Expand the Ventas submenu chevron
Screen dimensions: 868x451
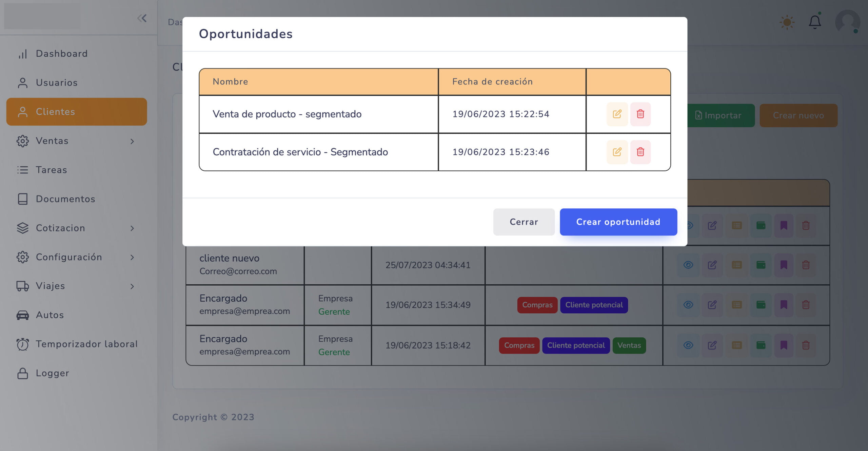coord(132,141)
